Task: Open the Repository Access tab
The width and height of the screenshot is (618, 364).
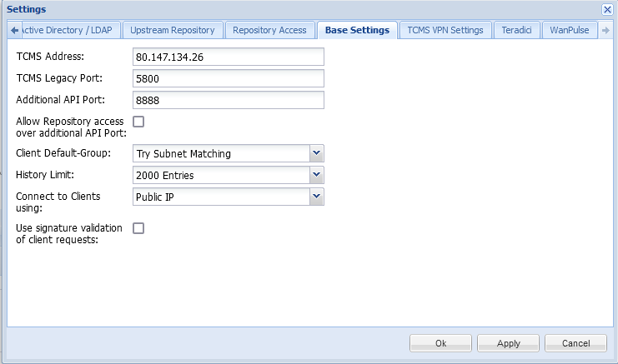Action: coord(269,30)
